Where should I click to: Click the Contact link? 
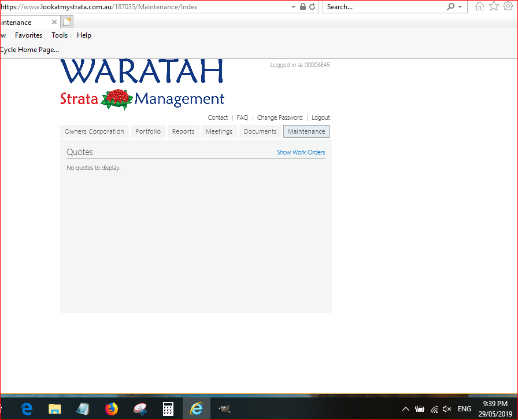click(x=218, y=117)
